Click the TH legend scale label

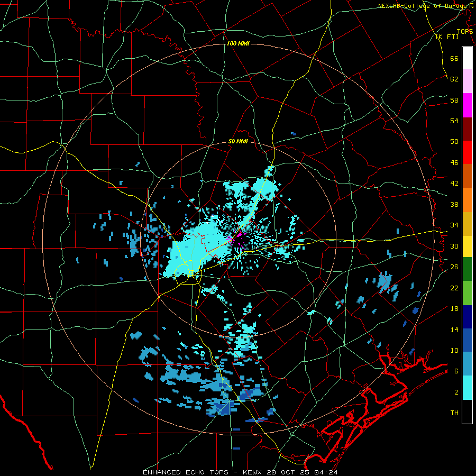[454, 413]
